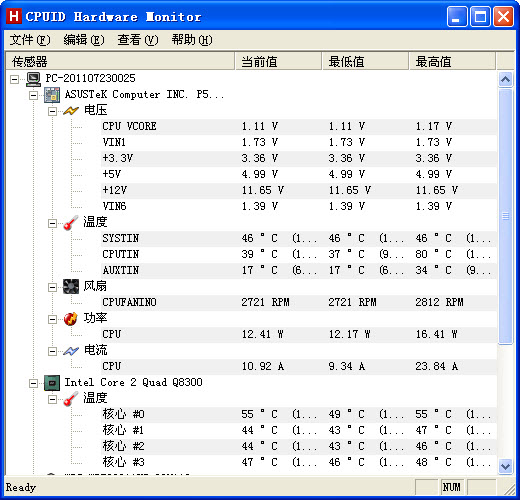The image size is (520, 500).
Task: Open the 文件(F) menu
Action: [30, 40]
